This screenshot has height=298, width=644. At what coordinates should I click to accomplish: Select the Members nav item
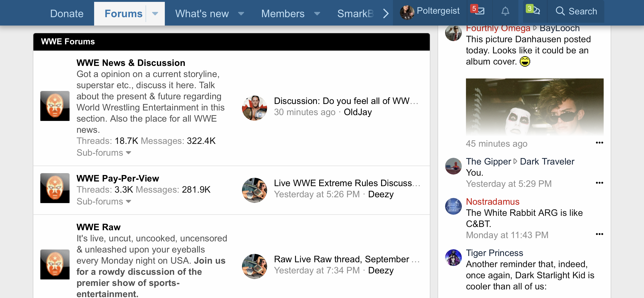tap(283, 14)
